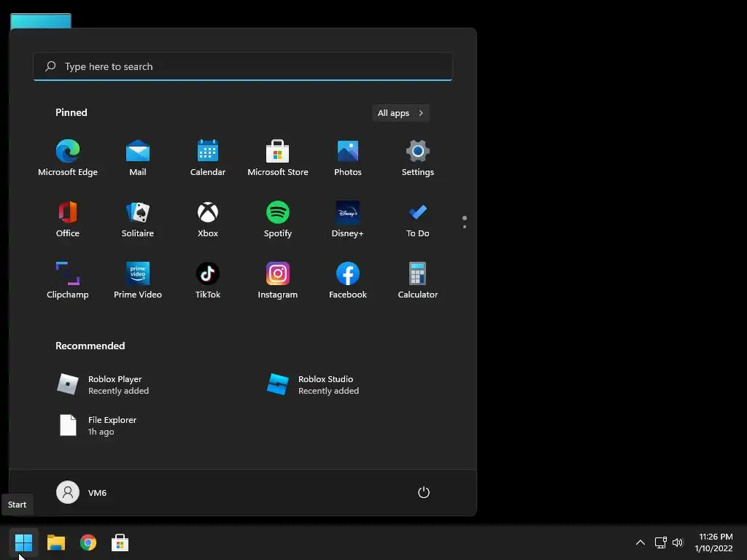Go to the next pinned apps page dot
This screenshot has height=560, width=747.
pos(465,227)
